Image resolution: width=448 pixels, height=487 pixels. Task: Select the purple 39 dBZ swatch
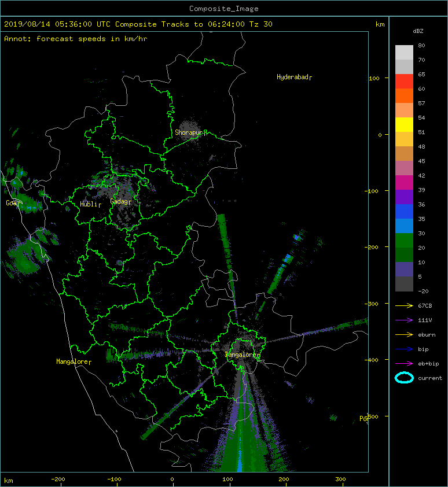pos(404,197)
